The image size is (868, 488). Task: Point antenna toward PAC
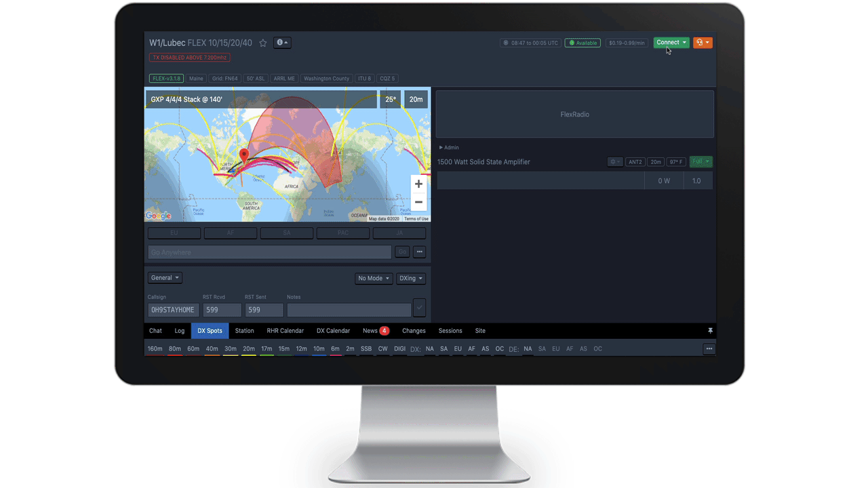coord(343,233)
